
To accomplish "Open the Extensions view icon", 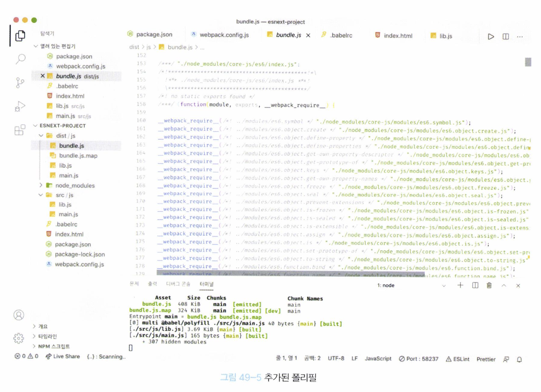I will tap(20, 130).
